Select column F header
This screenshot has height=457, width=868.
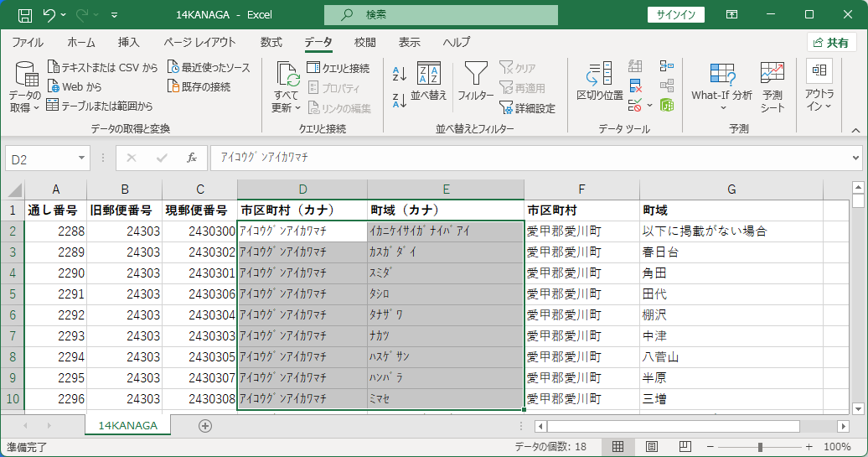(581, 190)
